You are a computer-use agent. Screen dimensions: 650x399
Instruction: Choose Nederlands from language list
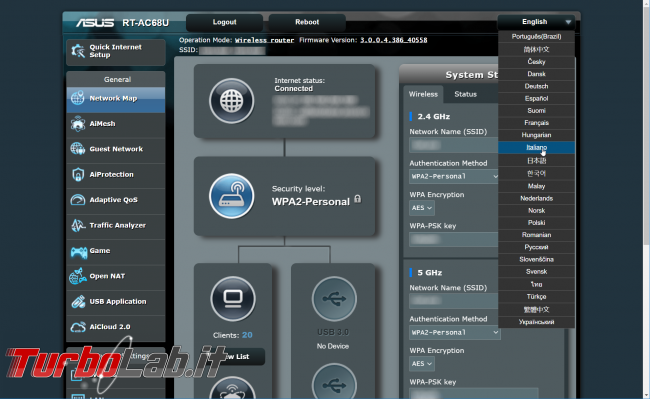(x=536, y=198)
